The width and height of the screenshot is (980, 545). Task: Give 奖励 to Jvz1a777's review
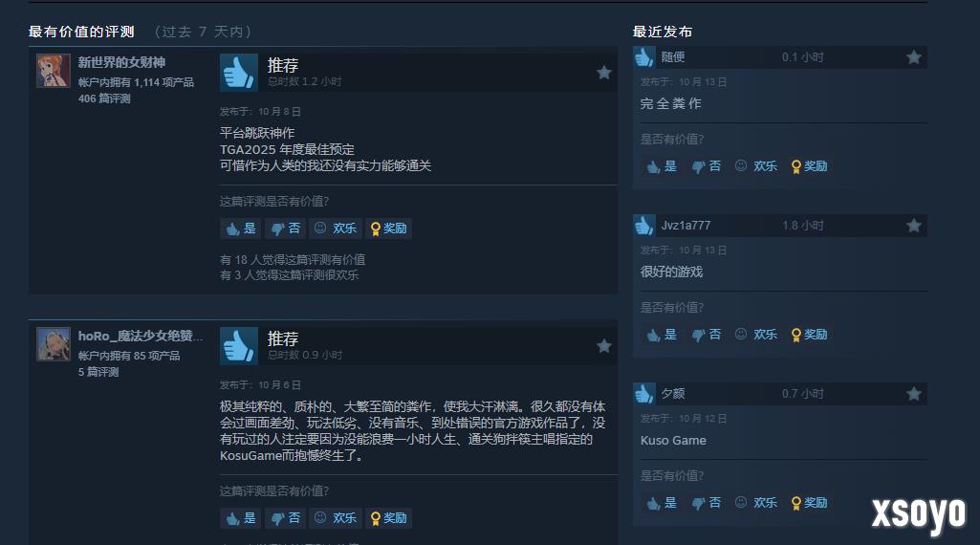(x=809, y=335)
